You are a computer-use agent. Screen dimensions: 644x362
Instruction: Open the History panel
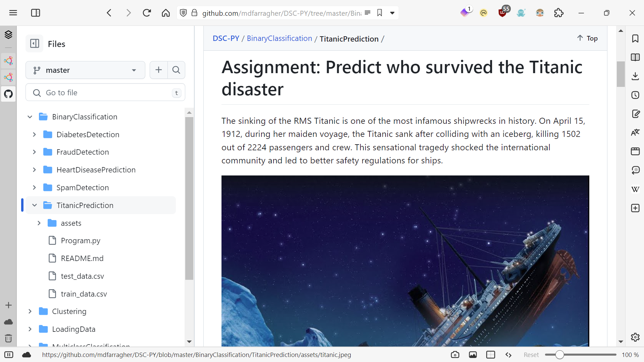click(x=635, y=95)
